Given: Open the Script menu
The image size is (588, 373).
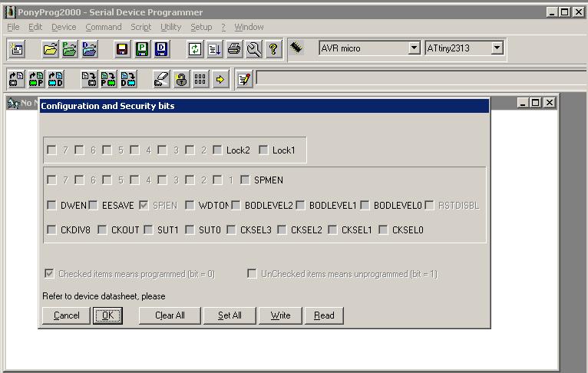Looking at the screenshot, I should pos(141,27).
